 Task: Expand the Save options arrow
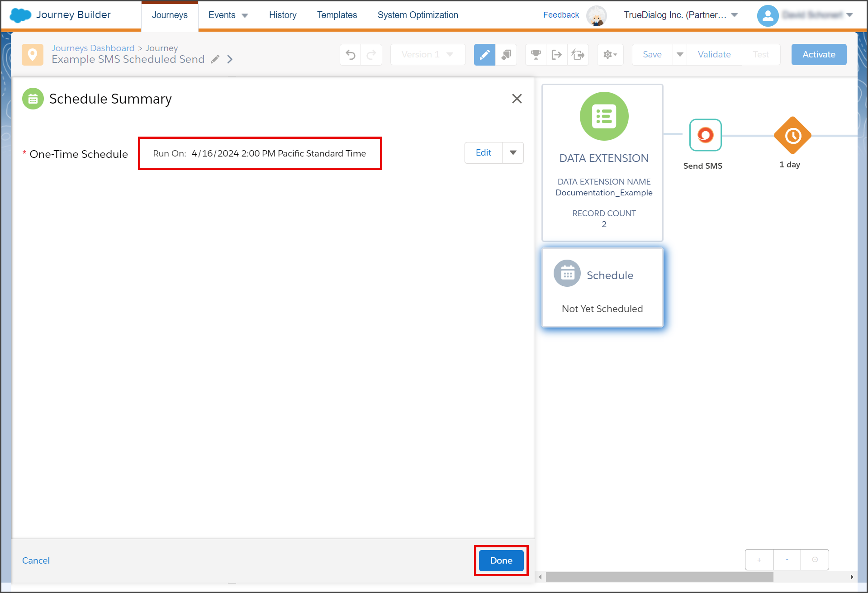pos(680,55)
